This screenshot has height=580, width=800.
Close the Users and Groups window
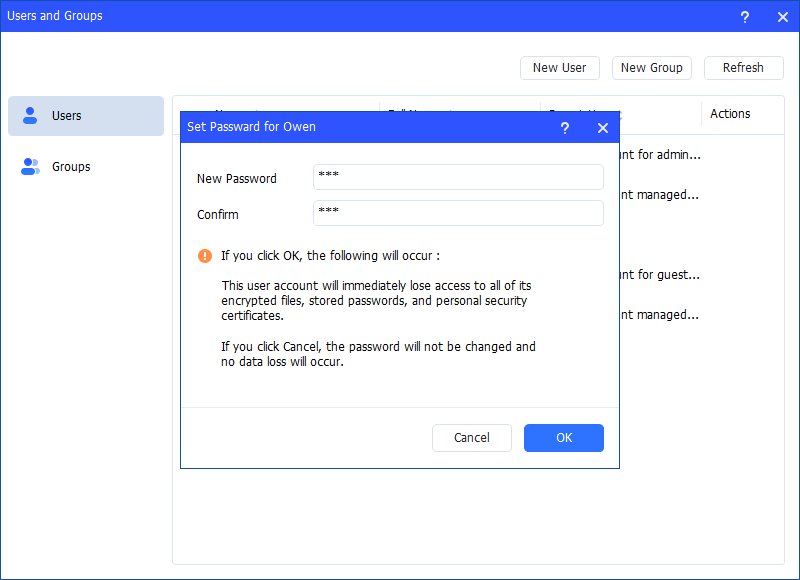pyautogui.click(x=782, y=17)
